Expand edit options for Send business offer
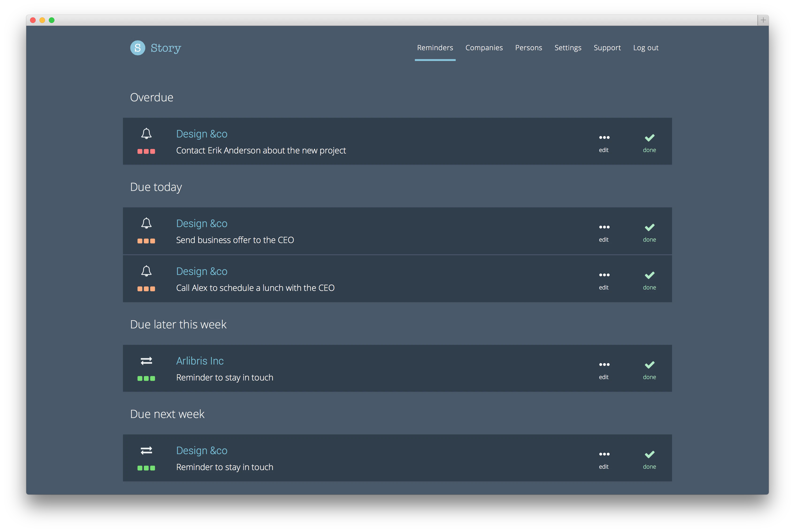Image resolution: width=795 pixels, height=532 pixels. (x=604, y=227)
